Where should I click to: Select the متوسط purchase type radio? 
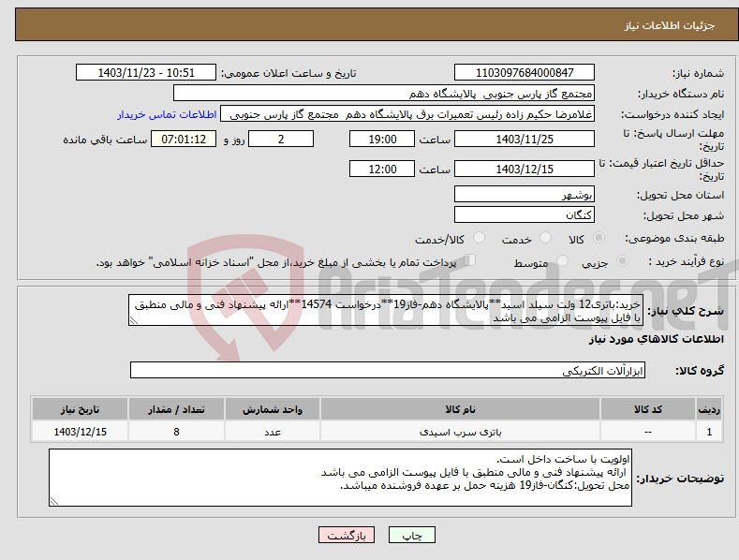tap(562, 260)
